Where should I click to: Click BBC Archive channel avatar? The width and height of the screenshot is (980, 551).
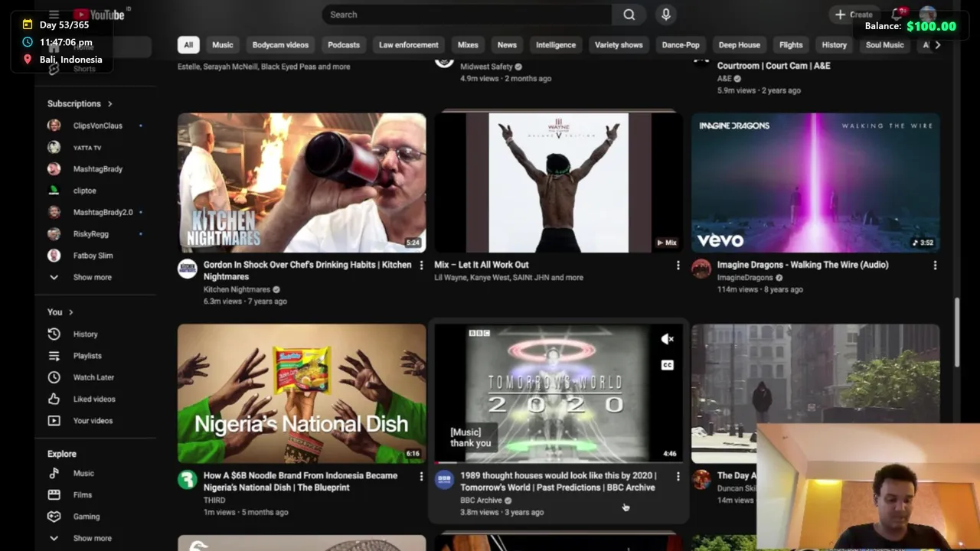[444, 479]
